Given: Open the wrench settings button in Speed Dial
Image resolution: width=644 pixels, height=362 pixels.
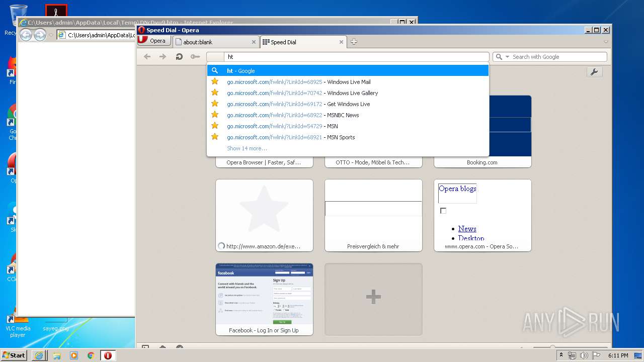Looking at the screenshot, I should click(594, 72).
